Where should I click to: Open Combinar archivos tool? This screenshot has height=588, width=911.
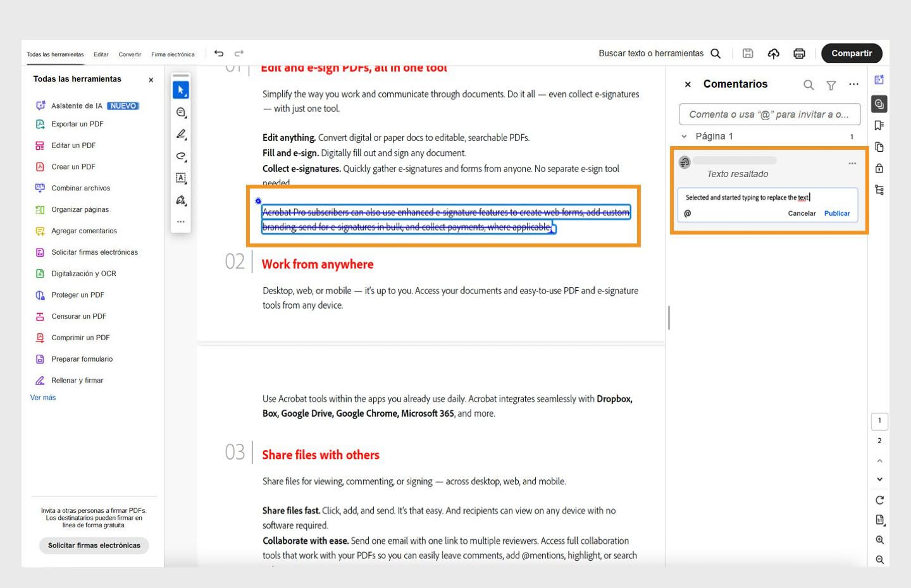[x=73, y=188]
